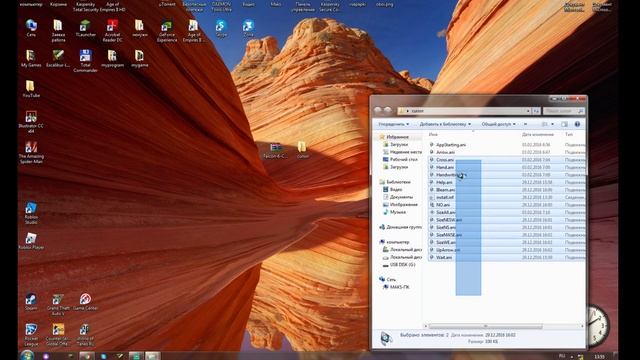Open the Age of Empires desktop shortcut
This screenshot has width=640, height=360.
click(193, 31)
